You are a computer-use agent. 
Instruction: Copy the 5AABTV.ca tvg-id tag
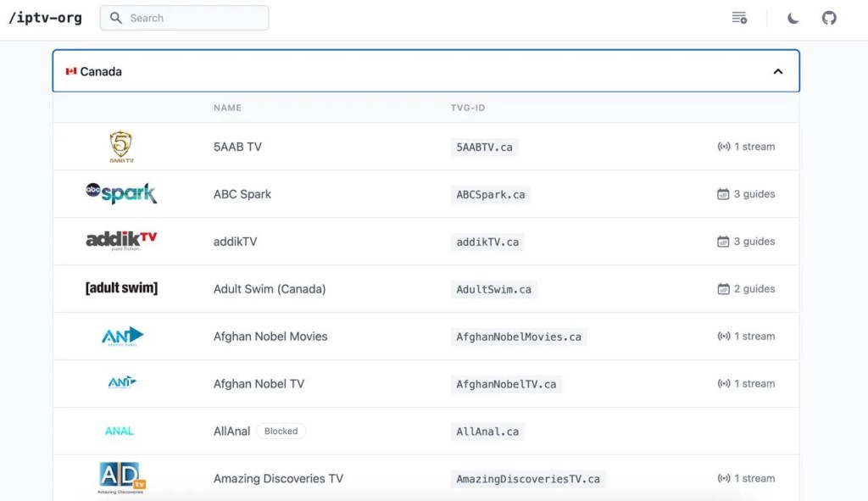pyautogui.click(x=484, y=148)
